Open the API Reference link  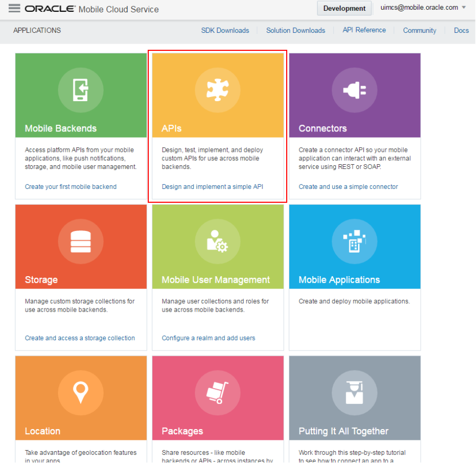pos(364,30)
